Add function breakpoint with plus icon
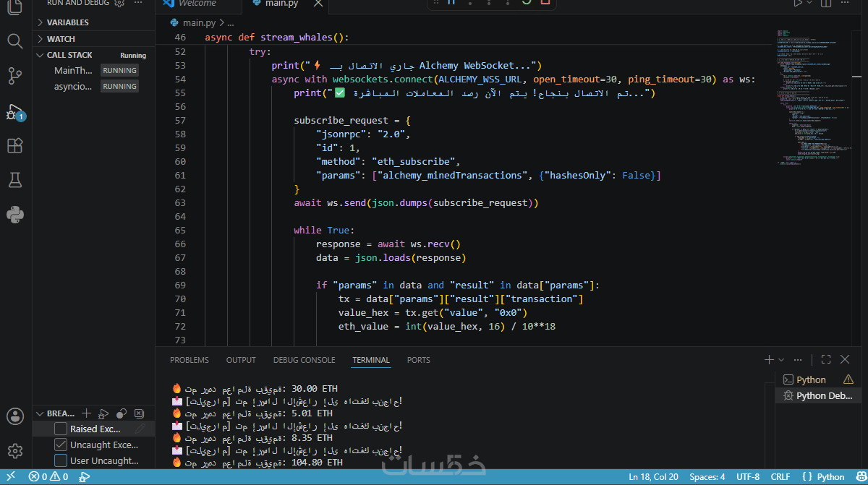Screen dimensions: 868x485 tap(86, 413)
